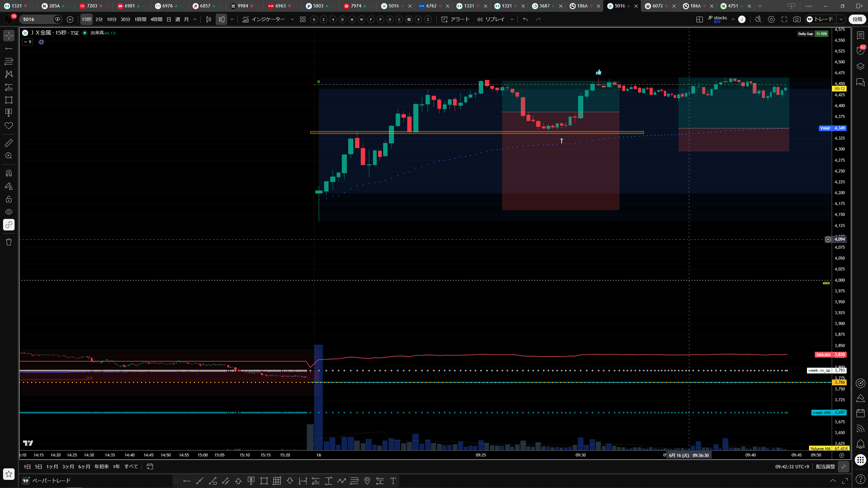Image resolution: width=868 pixels, height=488 pixels.
Task: Select the ruler measure tool
Action: (x=9, y=143)
